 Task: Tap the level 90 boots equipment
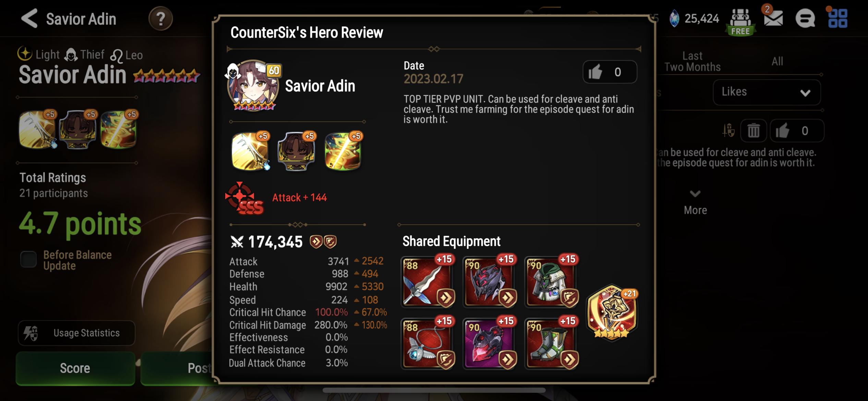click(552, 343)
